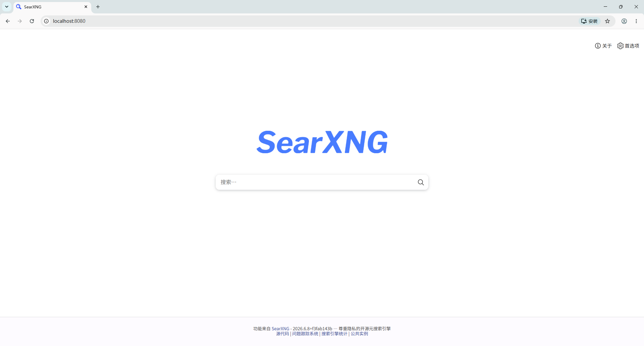Go forward in browser history
Image resolution: width=644 pixels, height=346 pixels.
click(x=20, y=21)
